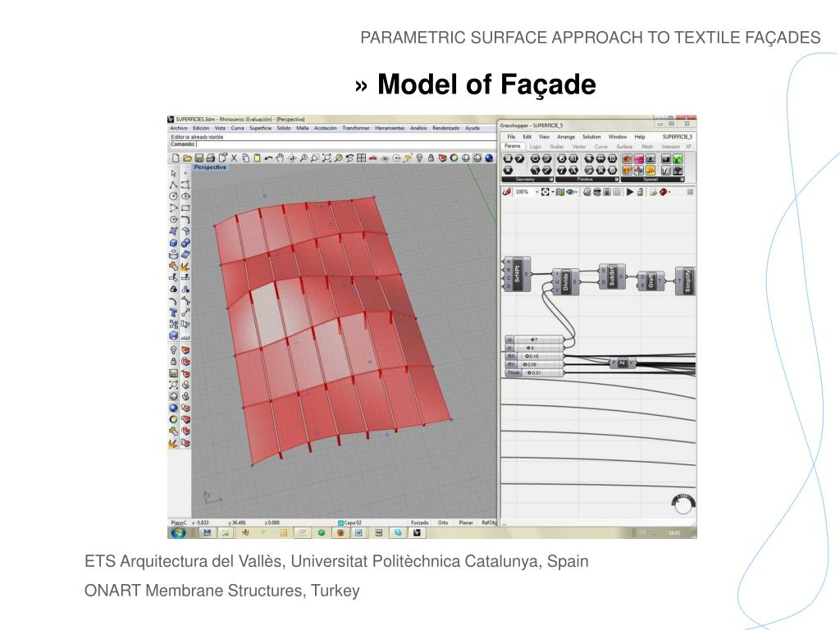Click the Word icon on the taskbar
The height and width of the screenshot is (630, 840).
(x=358, y=532)
